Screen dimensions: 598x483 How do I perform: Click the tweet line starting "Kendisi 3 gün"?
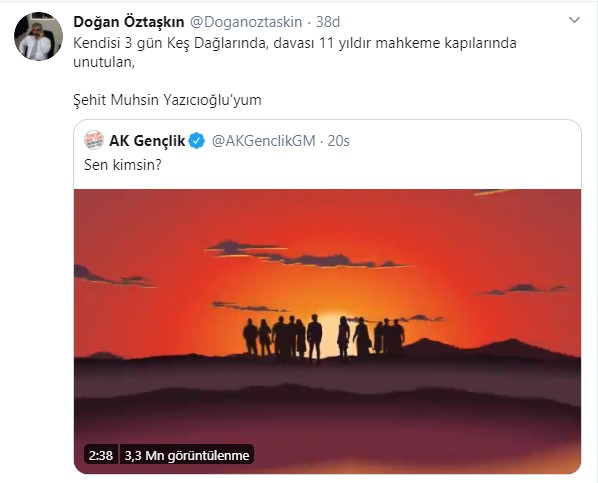[x=295, y=43]
